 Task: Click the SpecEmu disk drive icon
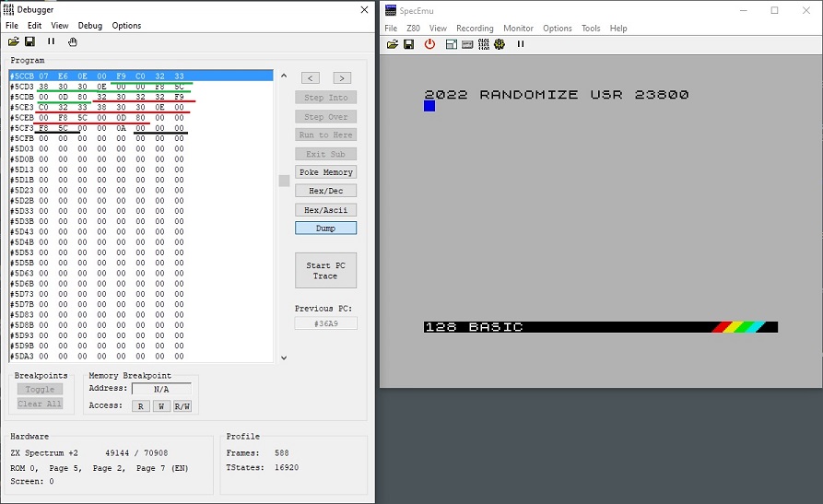(451, 44)
